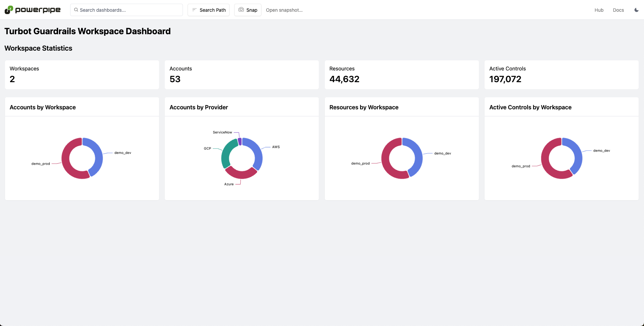The width and height of the screenshot is (644, 326).
Task: Select the Workspaces count card
Action: (x=82, y=75)
